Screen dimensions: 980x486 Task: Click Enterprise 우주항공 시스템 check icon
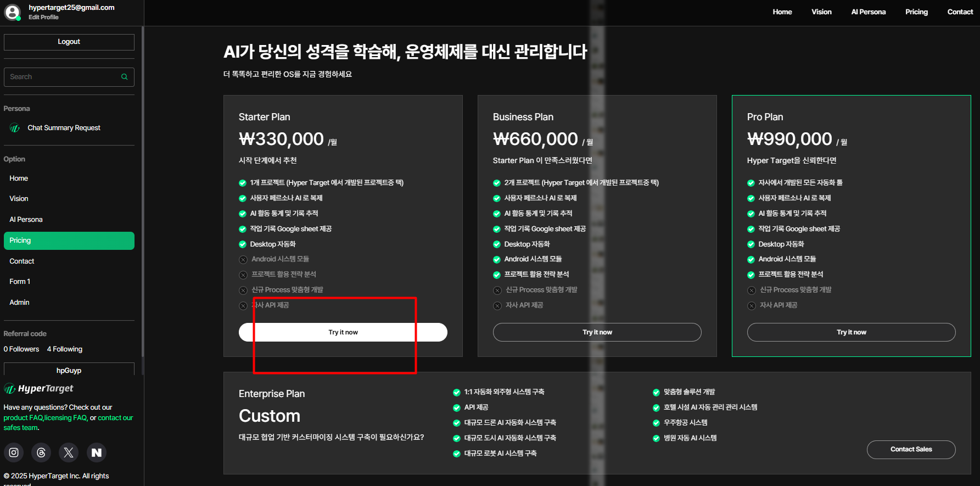656,423
